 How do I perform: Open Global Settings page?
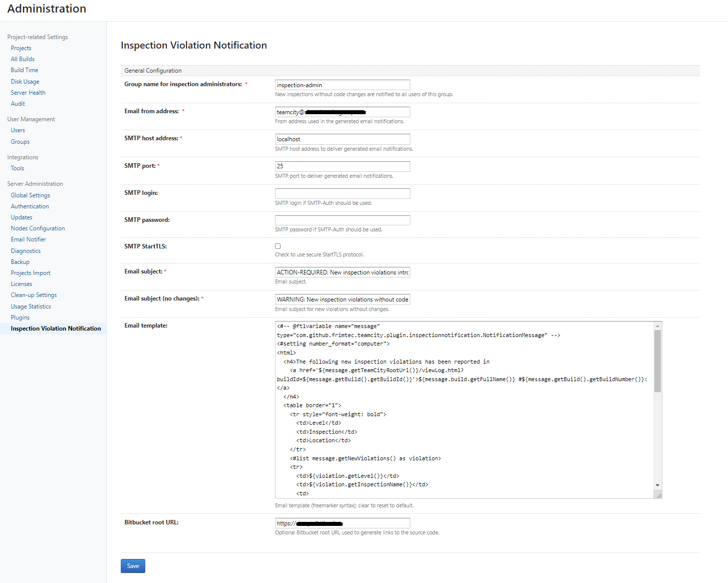pos(31,195)
